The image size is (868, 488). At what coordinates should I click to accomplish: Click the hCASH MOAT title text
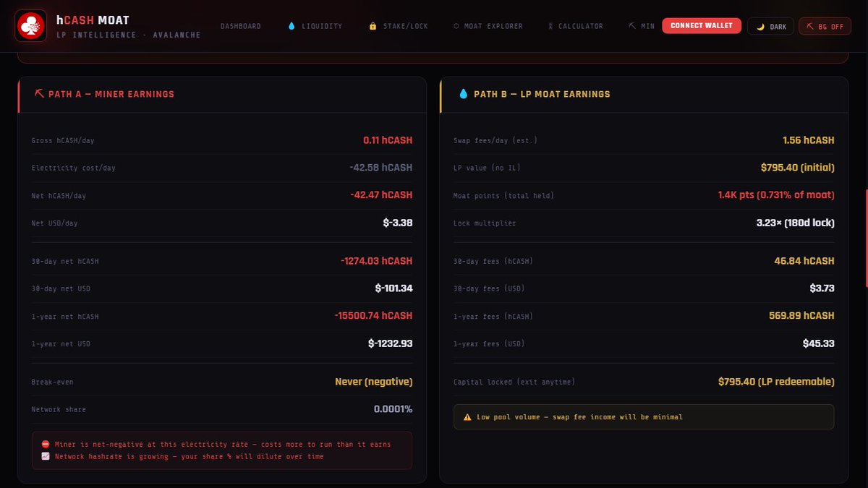(x=93, y=20)
